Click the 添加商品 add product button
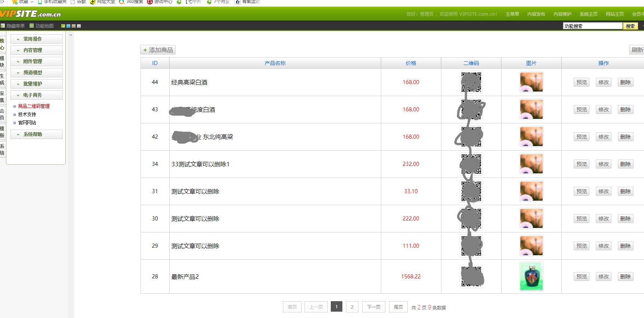The height and width of the screenshot is (318, 644). (158, 50)
